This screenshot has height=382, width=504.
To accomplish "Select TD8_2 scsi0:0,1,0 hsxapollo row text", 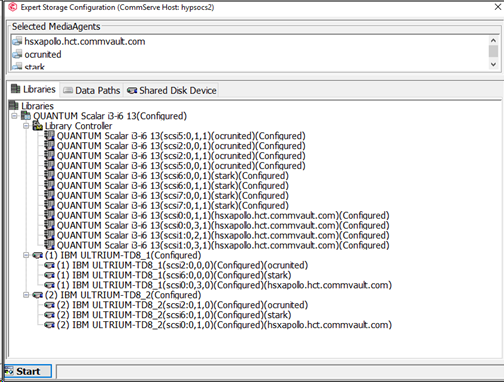I will point(224,325).
